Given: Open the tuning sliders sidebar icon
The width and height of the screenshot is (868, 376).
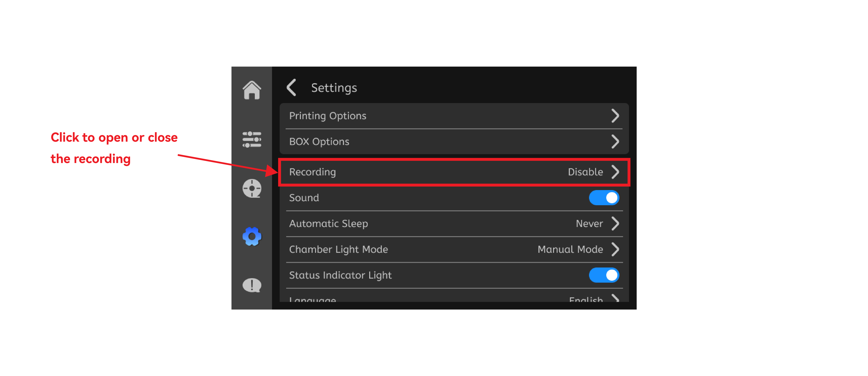Looking at the screenshot, I should coord(252,139).
